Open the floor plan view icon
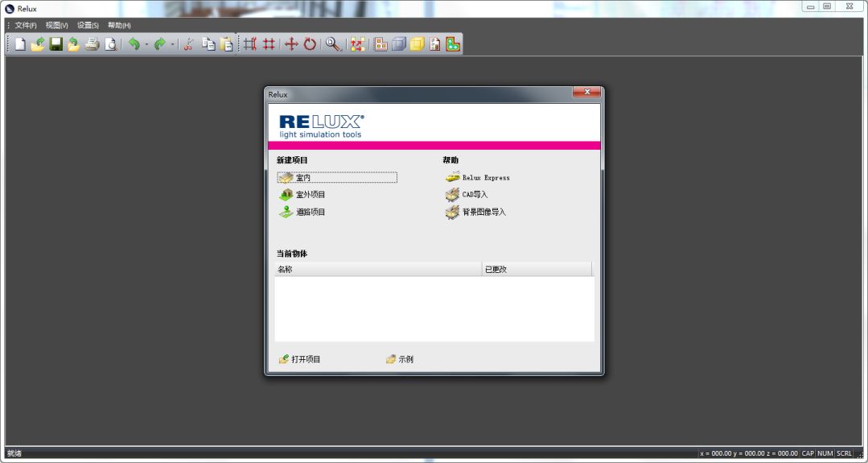This screenshot has height=463, width=868. click(x=381, y=44)
